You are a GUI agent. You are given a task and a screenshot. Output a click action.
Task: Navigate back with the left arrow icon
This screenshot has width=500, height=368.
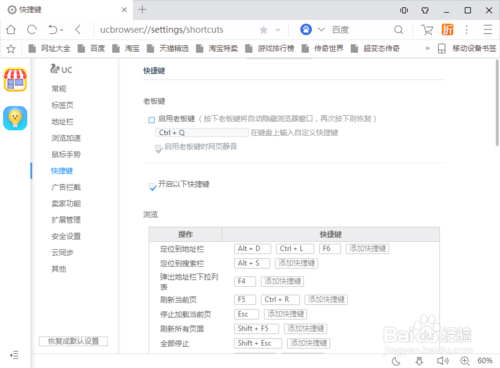coord(78,30)
